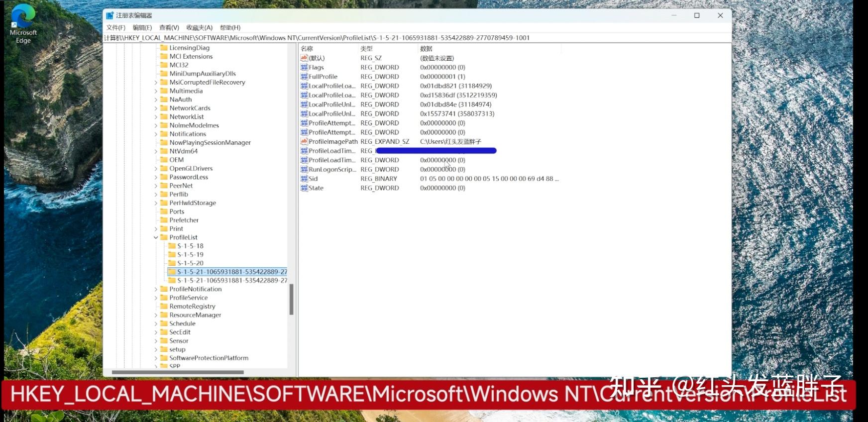Click the REG_BINARY type cell
The image size is (868, 422).
[x=379, y=179]
